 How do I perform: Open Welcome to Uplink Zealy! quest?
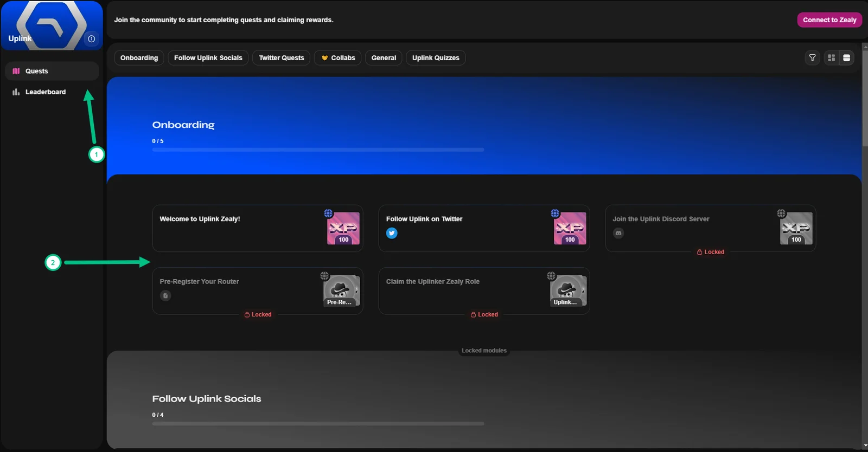pos(257,228)
